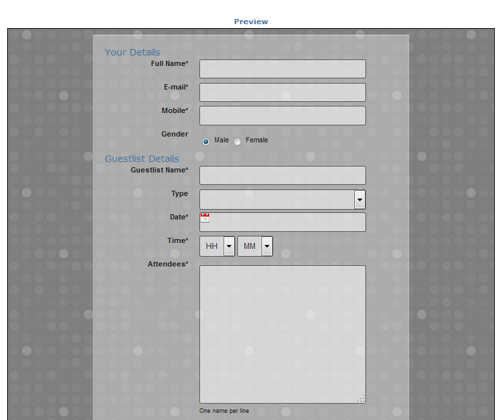Select the Male radio button

206,142
